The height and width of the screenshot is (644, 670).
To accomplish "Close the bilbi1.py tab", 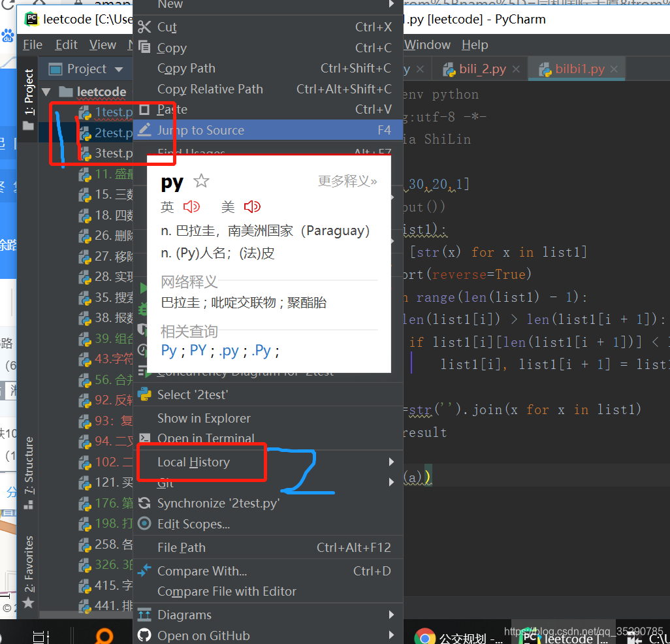I will [x=614, y=69].
